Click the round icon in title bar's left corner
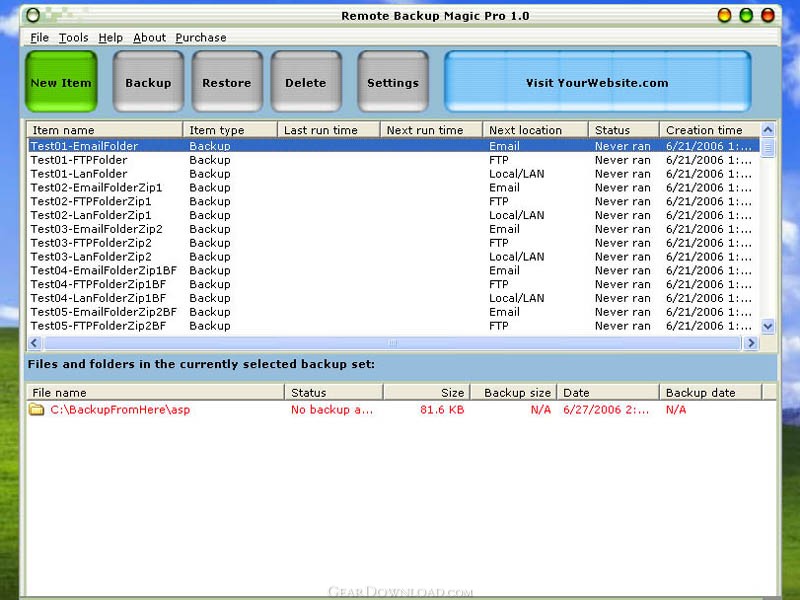Image resolution: width=800 pixels, height=600 pixels. point(33,16)
